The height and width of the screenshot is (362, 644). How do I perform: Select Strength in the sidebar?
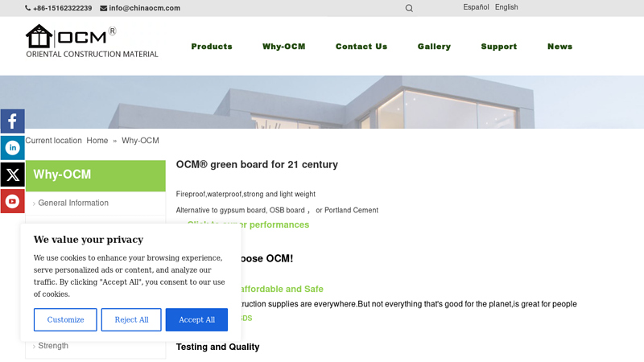pos(53,346)
